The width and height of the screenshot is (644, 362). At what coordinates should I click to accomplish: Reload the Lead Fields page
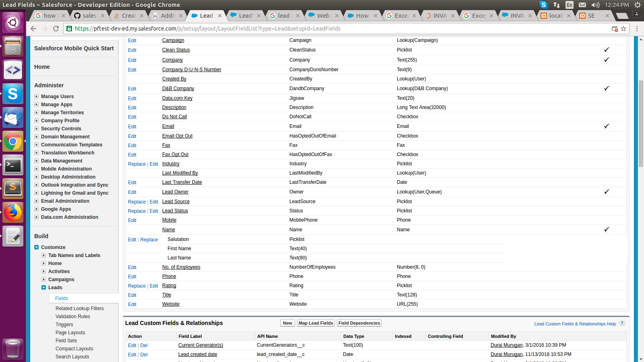coord(56,29)
